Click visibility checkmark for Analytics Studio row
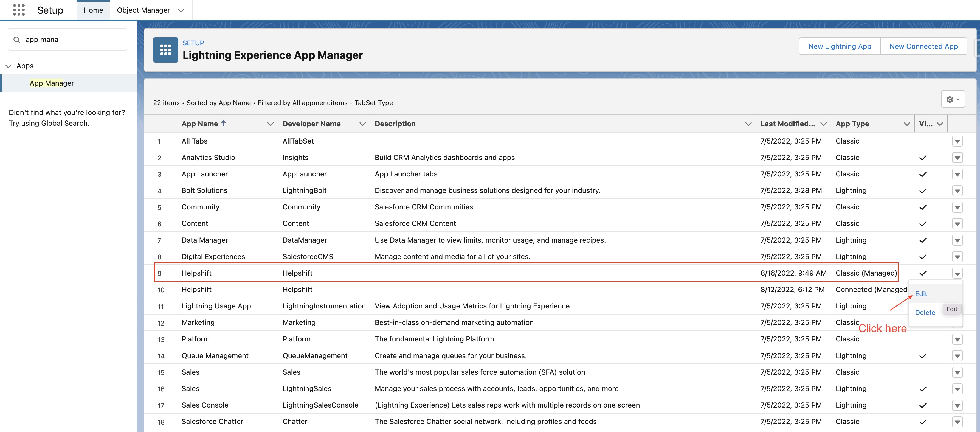Screen dimensions: 980x432 tap(923, 158)
